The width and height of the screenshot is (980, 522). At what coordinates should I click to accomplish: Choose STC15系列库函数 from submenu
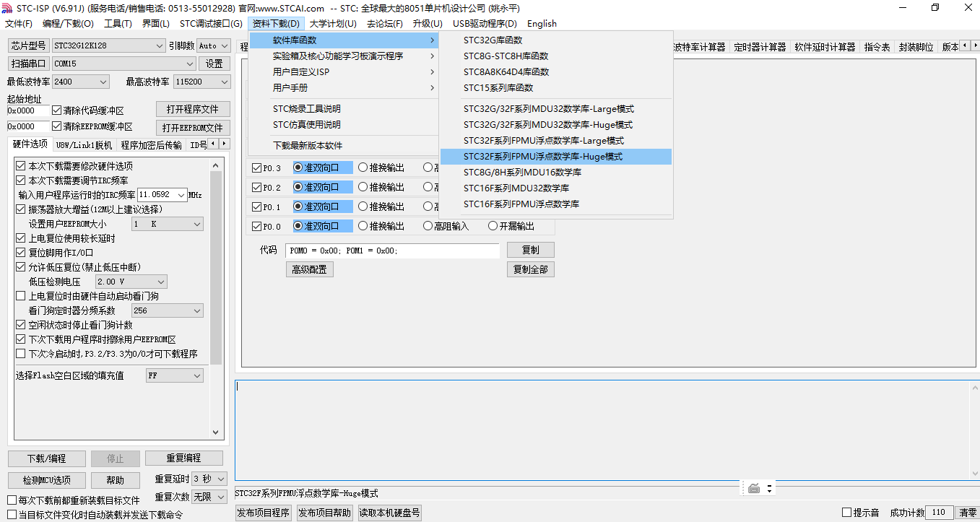tap(556, 88)
